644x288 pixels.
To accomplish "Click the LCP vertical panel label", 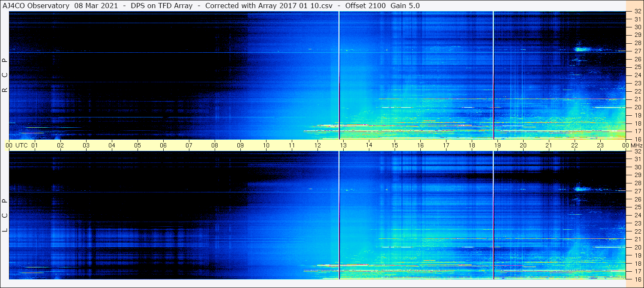I will tap(5, 215).
